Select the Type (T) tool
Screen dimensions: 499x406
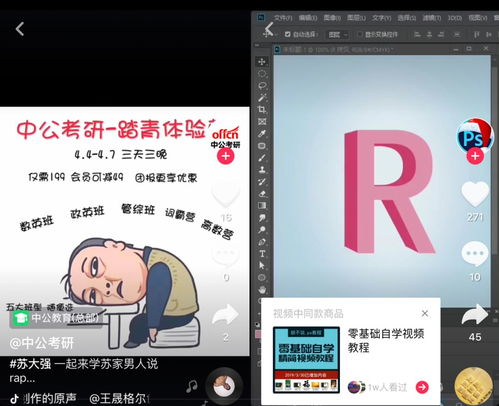pyautogui.click(x=262, y=254)
